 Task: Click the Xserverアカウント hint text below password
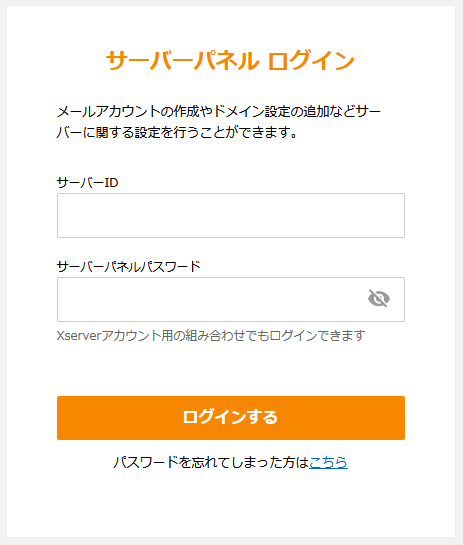pos(211,336)
